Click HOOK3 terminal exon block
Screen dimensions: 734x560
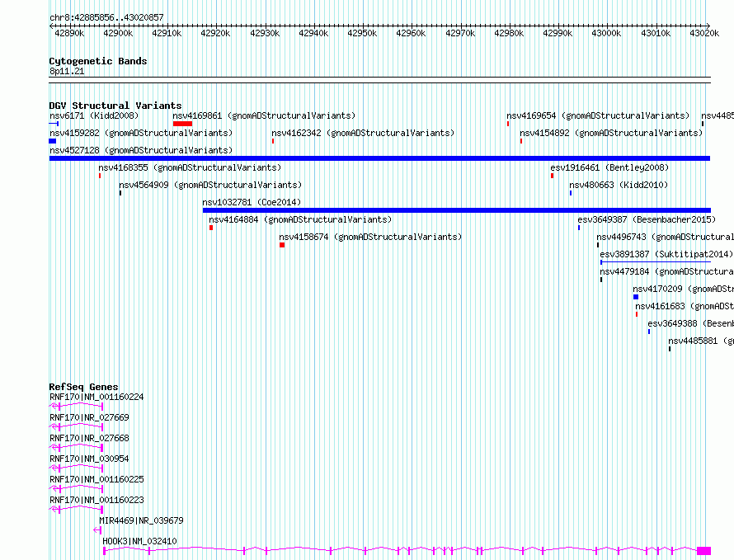coord(703,551)
